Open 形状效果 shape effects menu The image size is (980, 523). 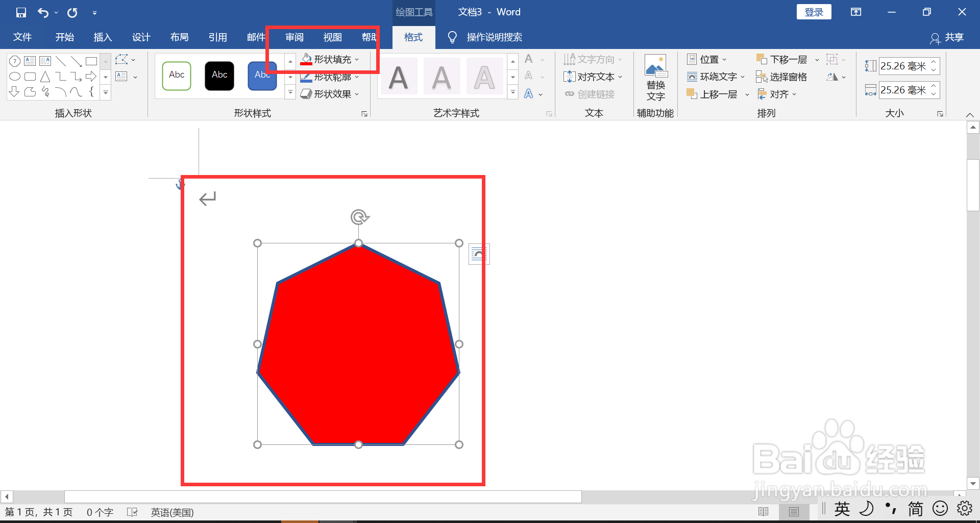point(330,94)
